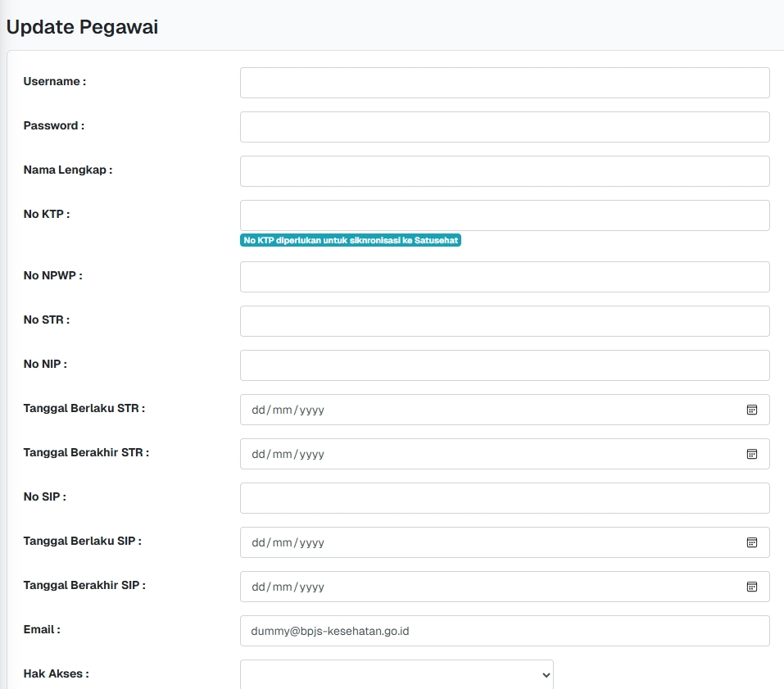Click the Email field with dummy address
Image resolution: width=784 pixels, height=689 pixels.
(x=505, y=631)
